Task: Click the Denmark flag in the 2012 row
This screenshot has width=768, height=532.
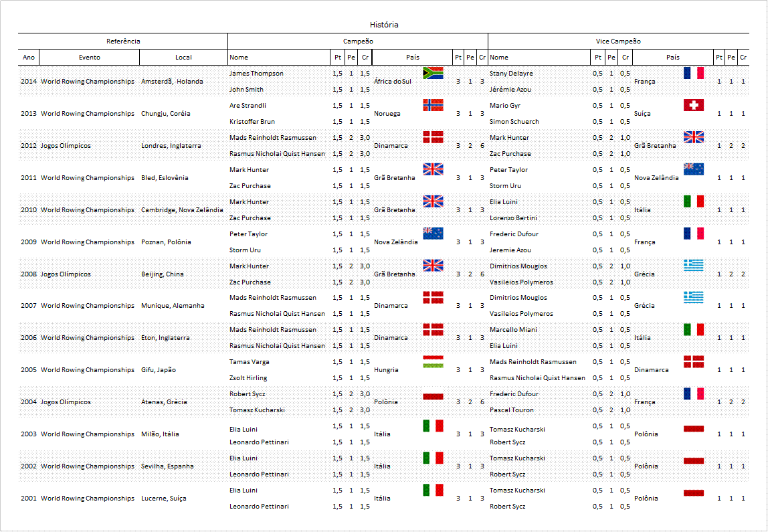Action: click(433, 137)
